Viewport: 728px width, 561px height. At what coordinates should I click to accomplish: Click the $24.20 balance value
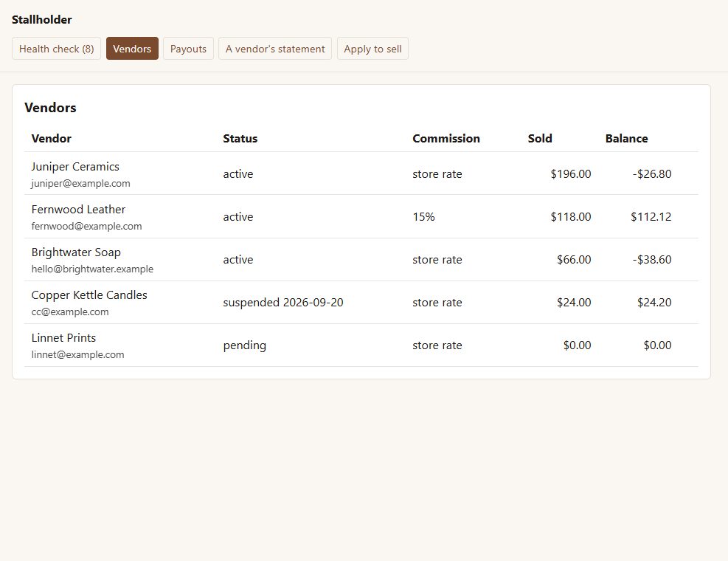[x=654, y=302]
